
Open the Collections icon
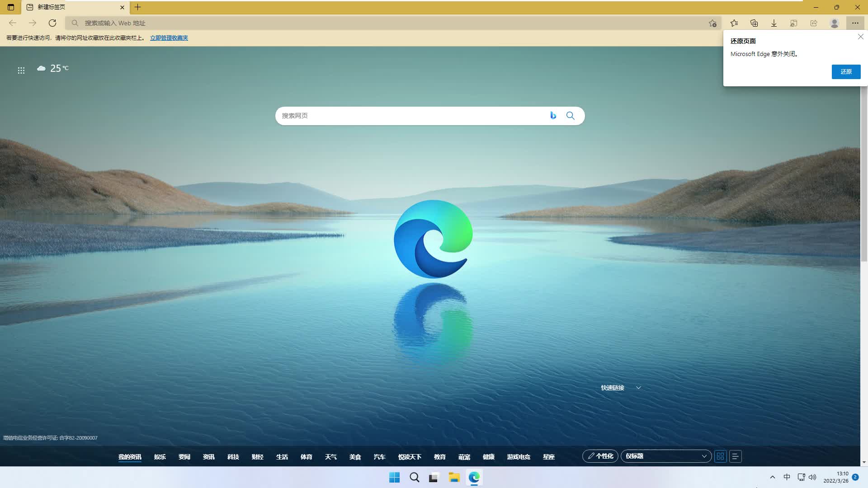coord(754,23)
